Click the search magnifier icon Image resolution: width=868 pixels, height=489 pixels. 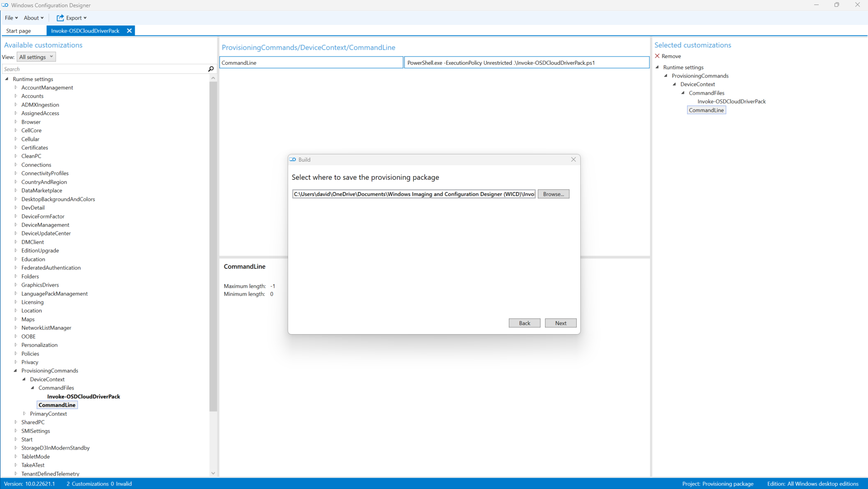[211, 69]
